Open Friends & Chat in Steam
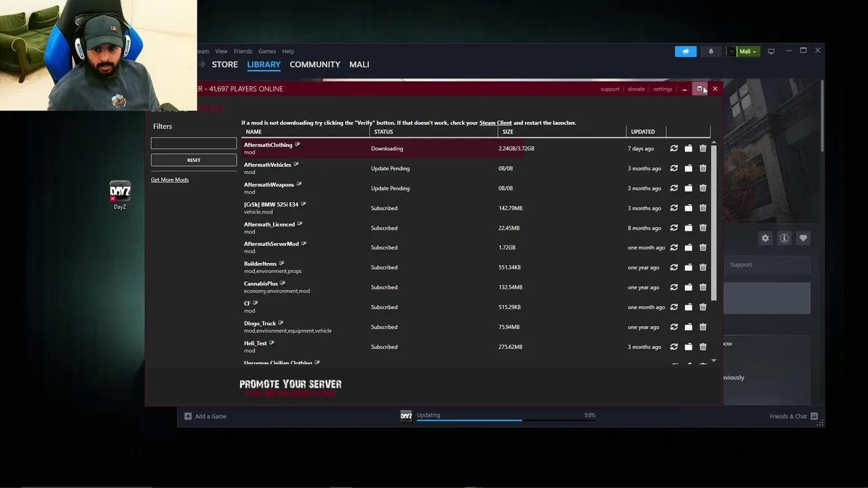The height and width of the screenshot is (488, 868). [793, 416]
